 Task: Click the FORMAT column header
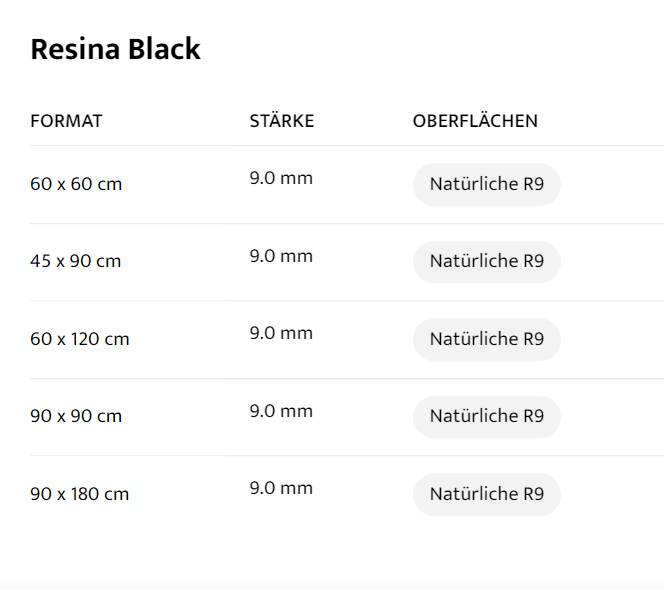[x=66, y=121]
